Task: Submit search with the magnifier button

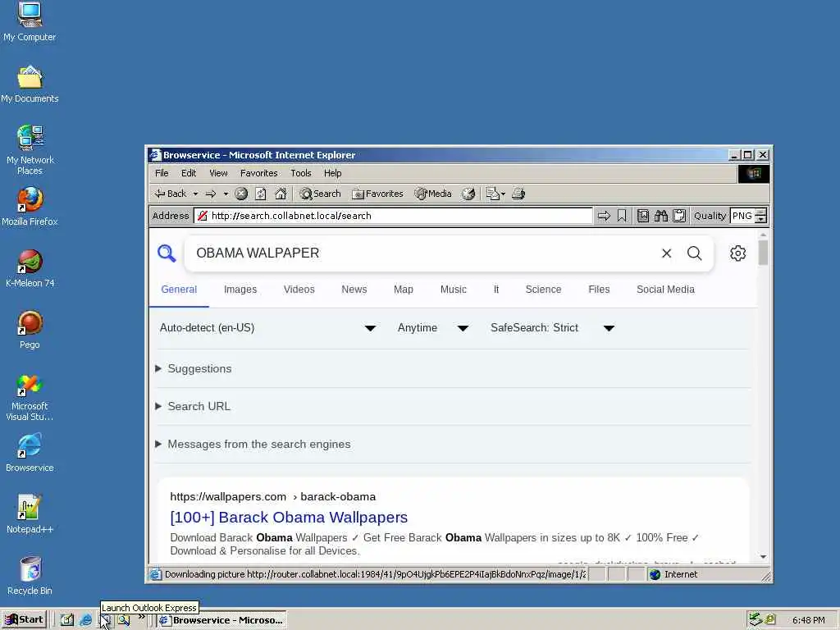Action: coord(694,253)
